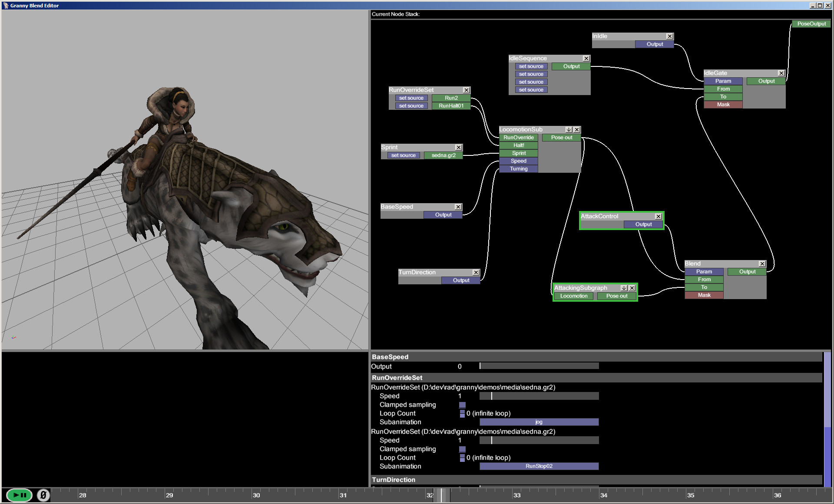Image resolution: width=834 pixels, height=504 pixels.
Task: Adjust the second RunOverrideSet Speed slider
Action: [x=539, y=440]
